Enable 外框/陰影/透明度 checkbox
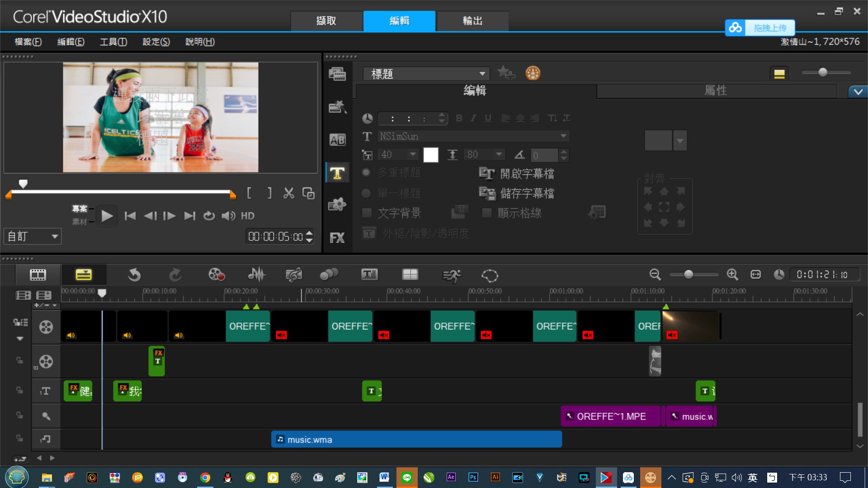 [369, 234]
